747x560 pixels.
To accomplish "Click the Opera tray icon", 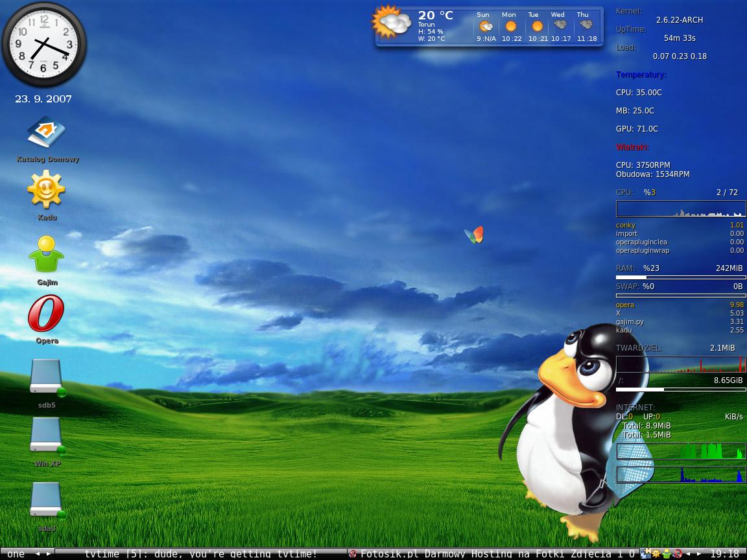I will tap(678, 554).
